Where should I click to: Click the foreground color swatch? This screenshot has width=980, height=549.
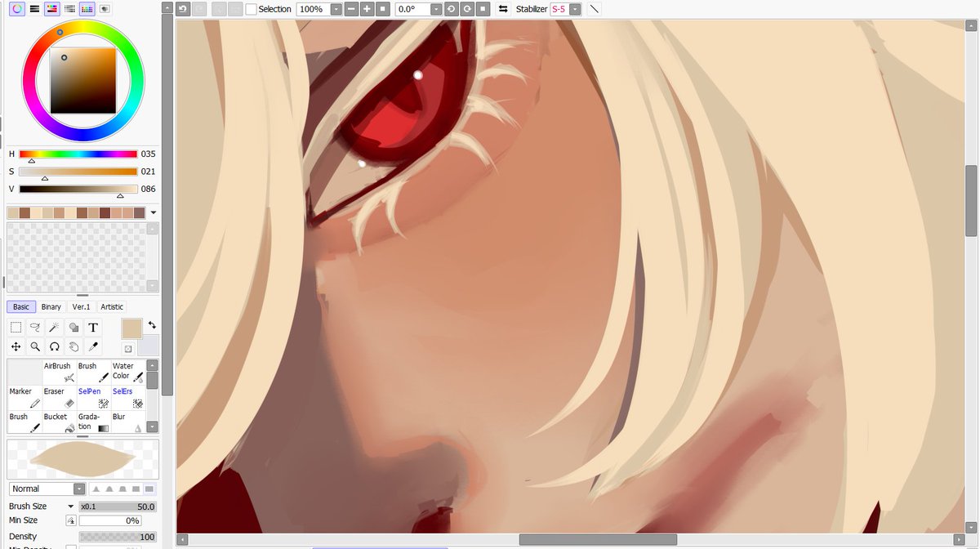(x=131, y=328)
